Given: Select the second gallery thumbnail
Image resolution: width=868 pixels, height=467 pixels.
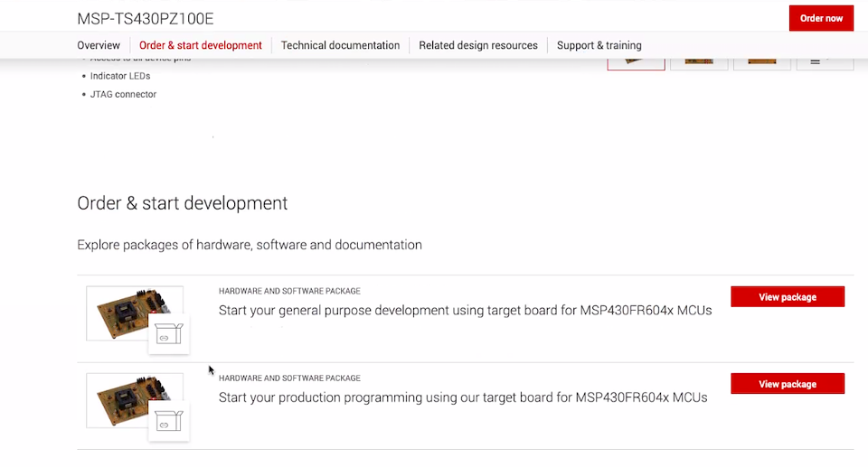Looking at the screenshot, I should pos(699,61).
